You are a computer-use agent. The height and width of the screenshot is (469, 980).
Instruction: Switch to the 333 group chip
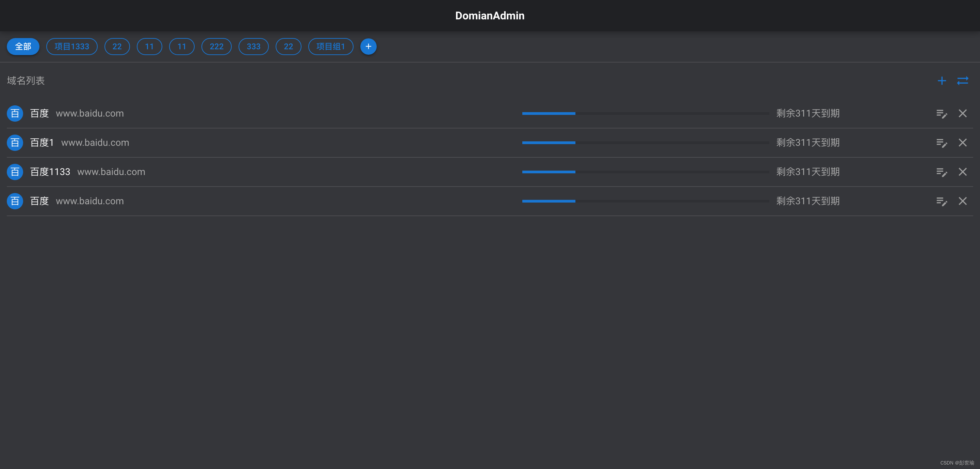254,46
